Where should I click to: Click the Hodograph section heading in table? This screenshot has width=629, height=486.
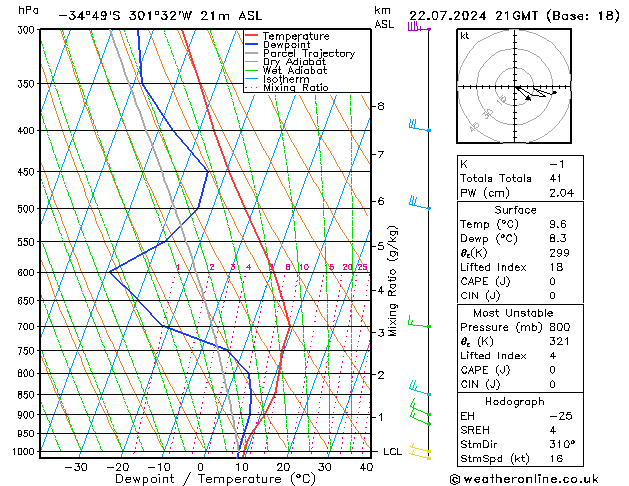[515, 401]
